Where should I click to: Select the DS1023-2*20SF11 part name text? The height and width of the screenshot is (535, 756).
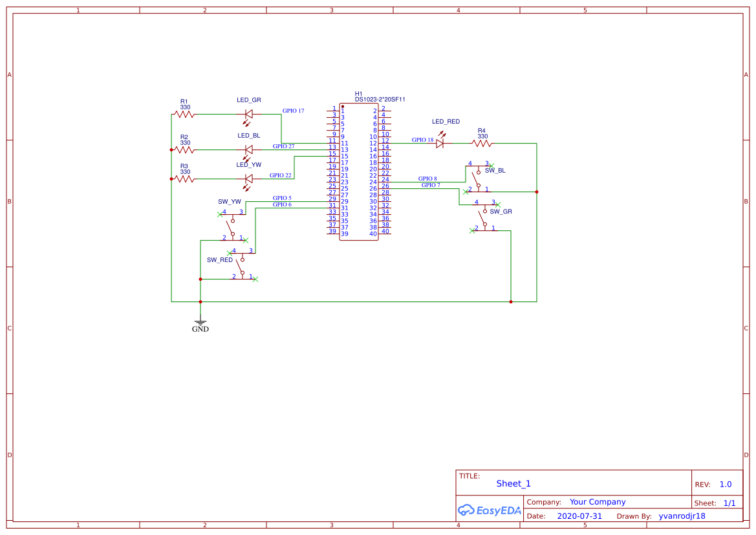pyautogui.click(x=380, y=100)
